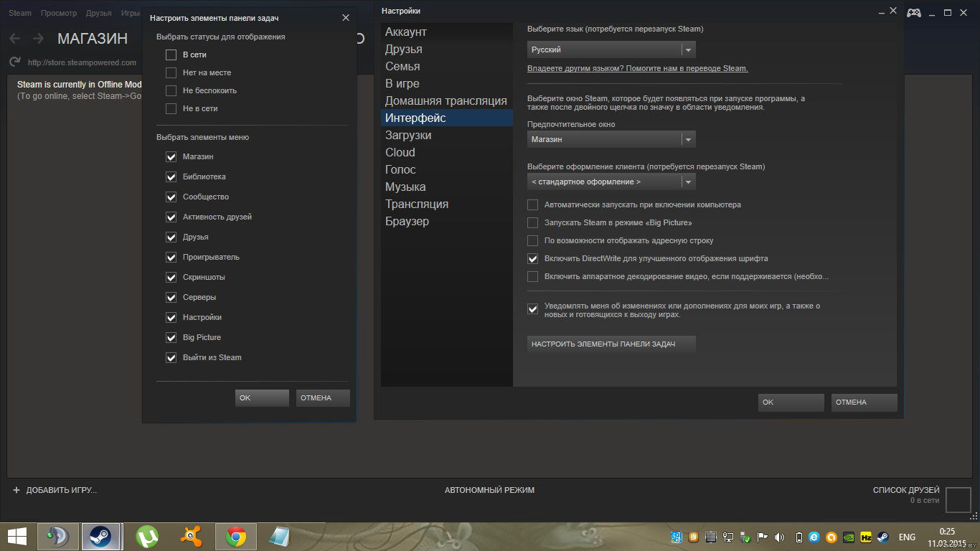
Task: Click 'Добавить игру...' at bottom left
Action: coord(61,490)
